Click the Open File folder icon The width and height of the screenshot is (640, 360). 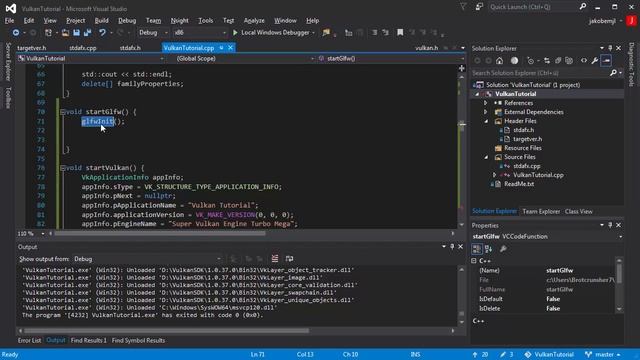tap(65, 33)
